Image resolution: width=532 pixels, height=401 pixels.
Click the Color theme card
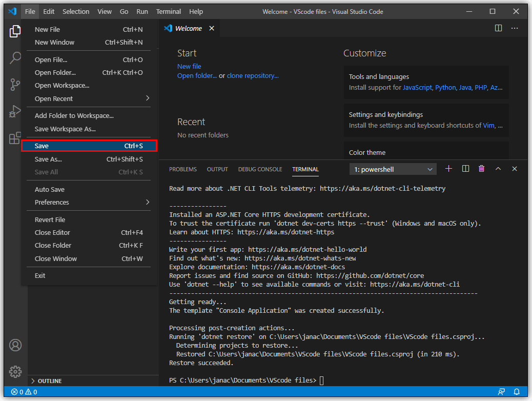(x=426, y=151)
